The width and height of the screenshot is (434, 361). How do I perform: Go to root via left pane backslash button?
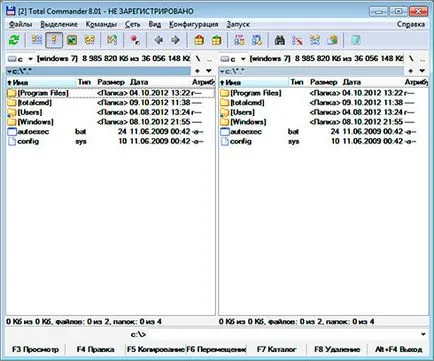tap(198, 59)
